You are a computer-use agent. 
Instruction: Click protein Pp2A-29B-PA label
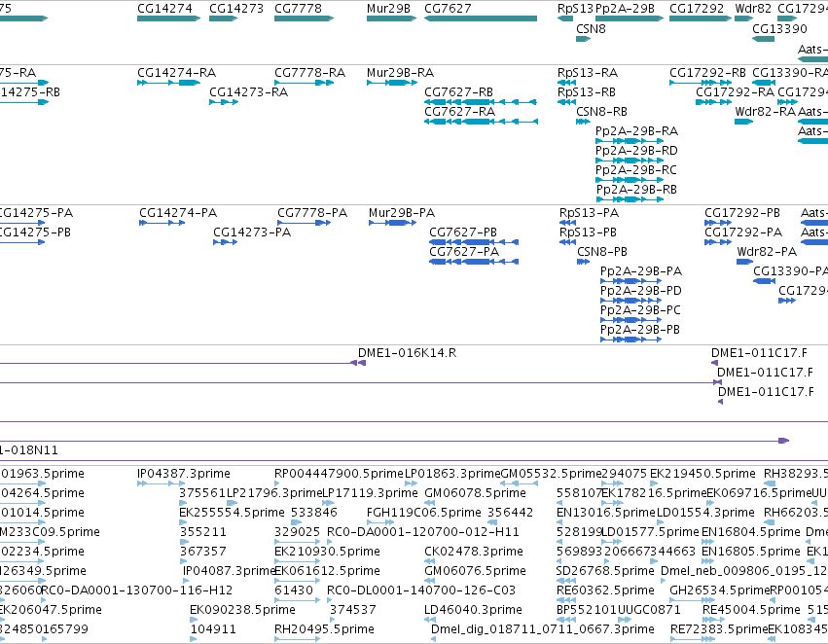(641, 271)
